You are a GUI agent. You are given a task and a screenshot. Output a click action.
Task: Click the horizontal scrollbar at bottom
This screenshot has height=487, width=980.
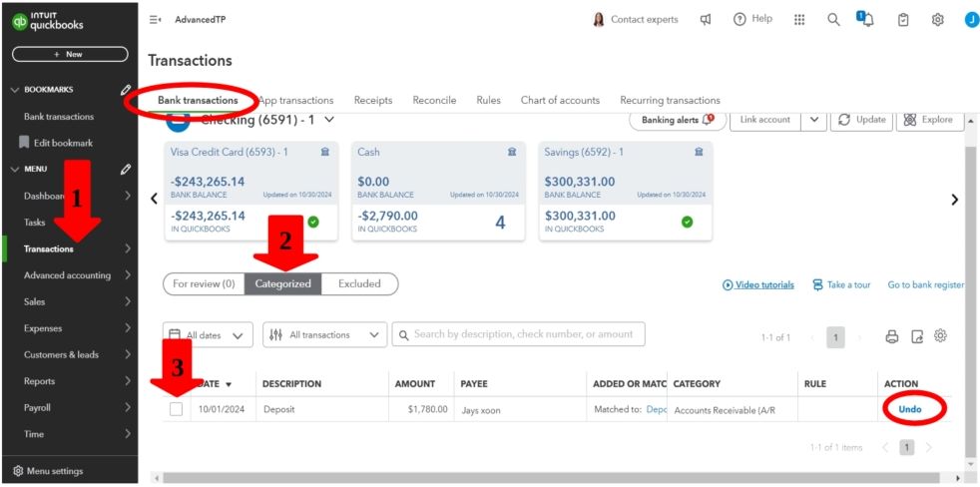pyautogui.click(x=550, y=478)
